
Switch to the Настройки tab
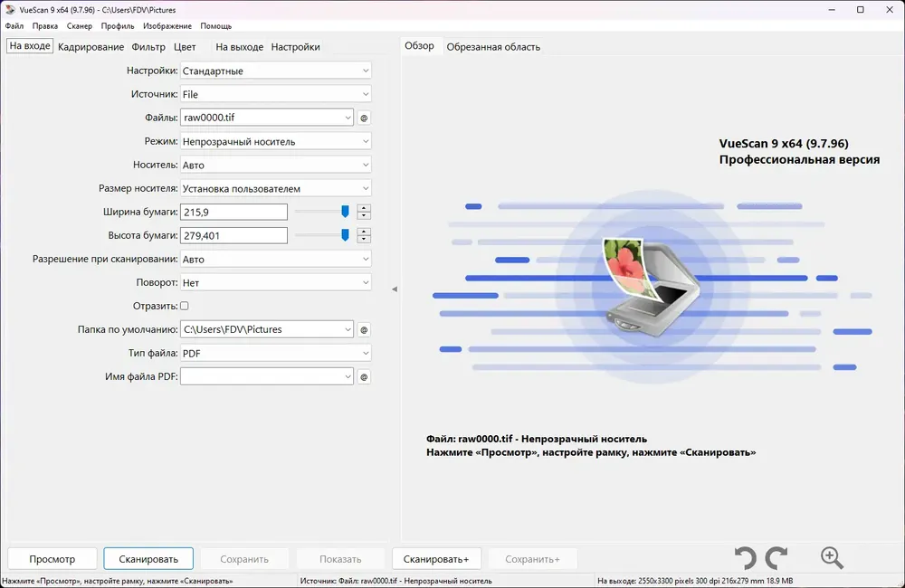click(296, 47)
